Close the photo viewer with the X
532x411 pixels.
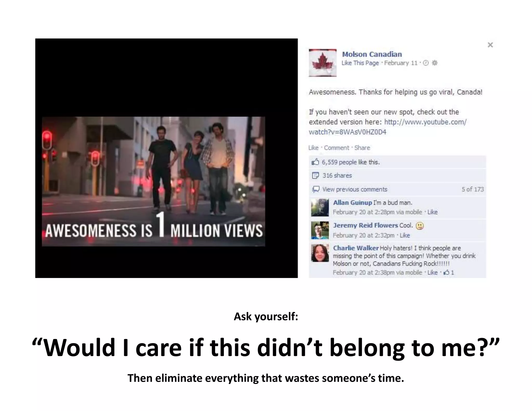(x=490, y=45)
